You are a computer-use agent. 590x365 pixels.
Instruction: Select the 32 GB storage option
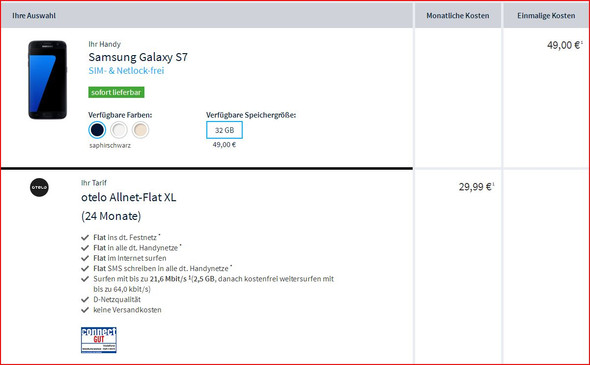(224, 130)
